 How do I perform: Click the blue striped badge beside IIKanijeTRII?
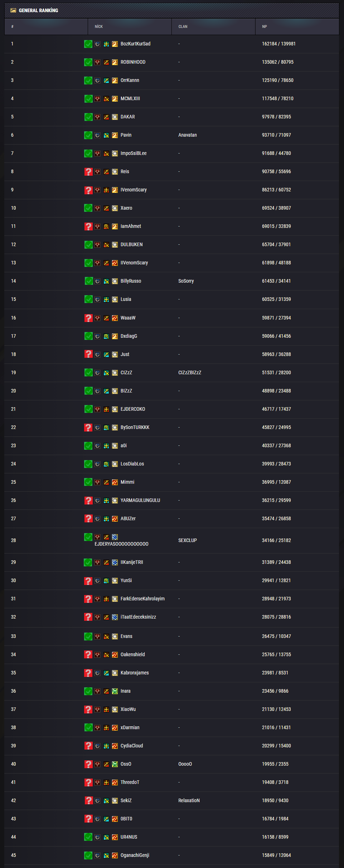coord(115,562)
